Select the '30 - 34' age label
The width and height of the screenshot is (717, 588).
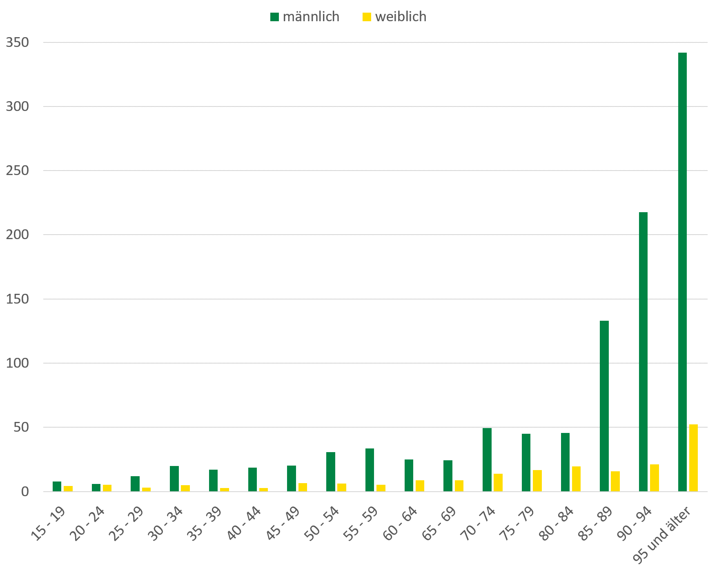point(166,524)
